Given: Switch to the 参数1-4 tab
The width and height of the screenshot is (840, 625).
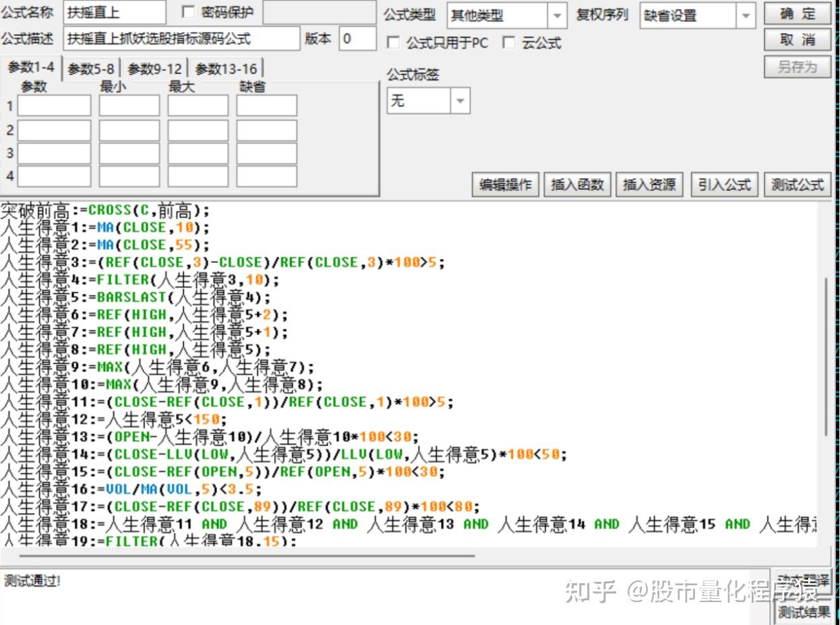Looking at the screenshot, I should coord(31,67).
